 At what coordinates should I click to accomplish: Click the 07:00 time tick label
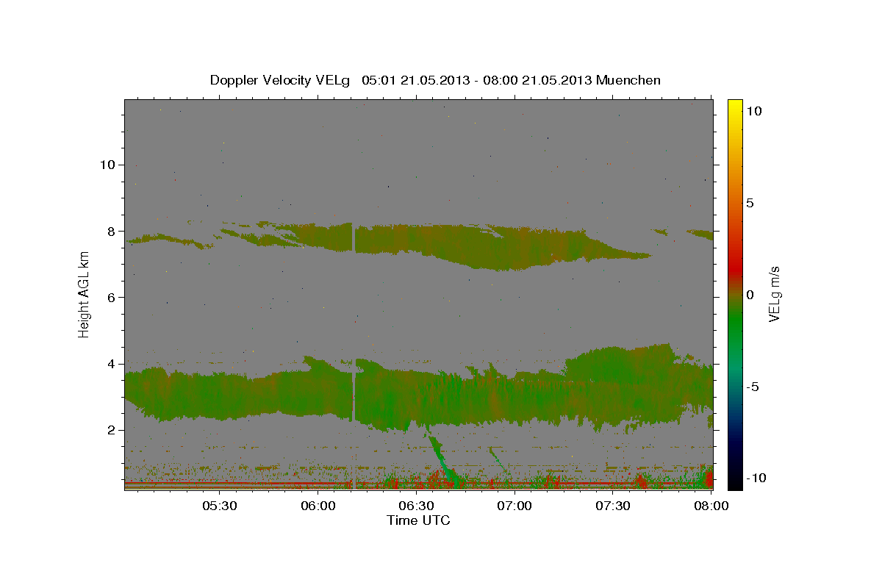[x=514, y=506]
